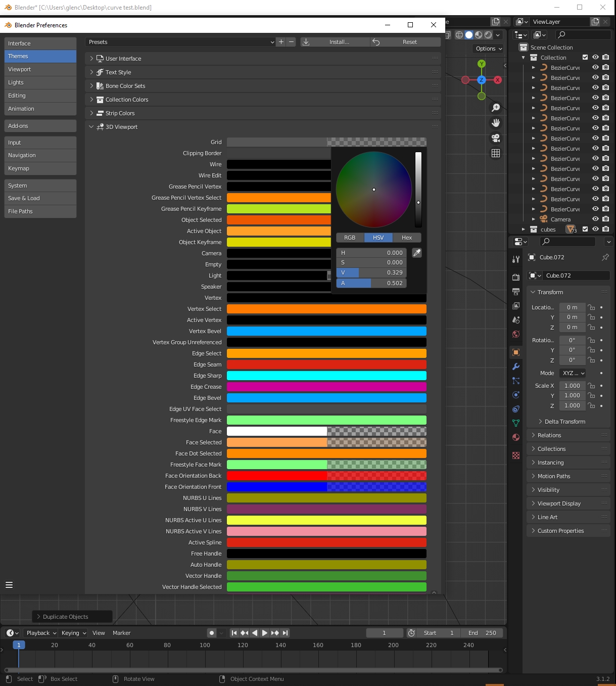Toggle cubes collection viewport visibility
This screenshot has height=686, width=616.
595,230
